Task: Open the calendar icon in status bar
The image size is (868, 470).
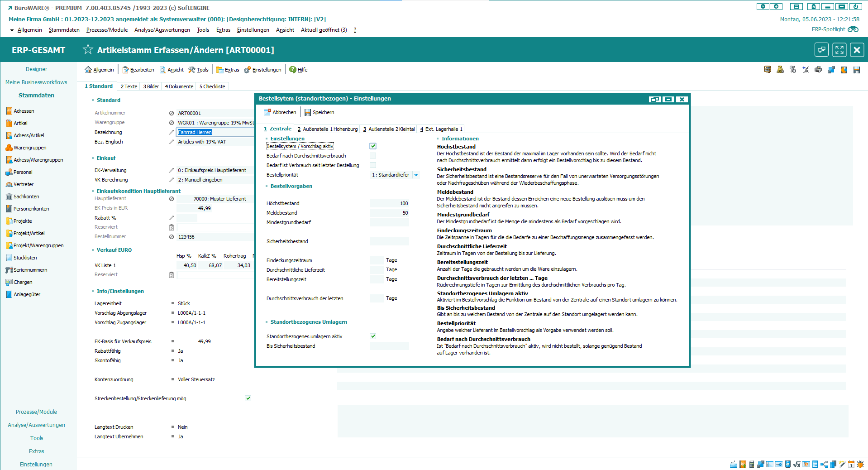Action: click(x=851, y=464)
